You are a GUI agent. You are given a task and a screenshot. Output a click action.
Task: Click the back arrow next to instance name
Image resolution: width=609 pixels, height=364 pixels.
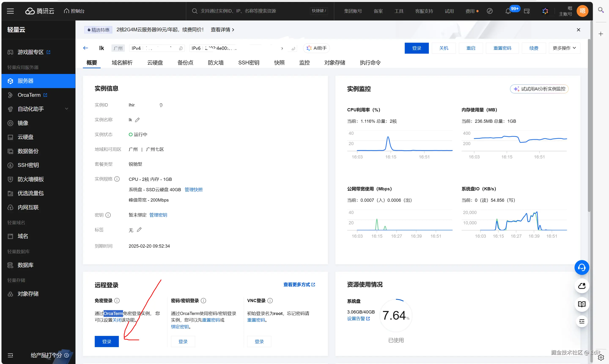click(85, 48)
